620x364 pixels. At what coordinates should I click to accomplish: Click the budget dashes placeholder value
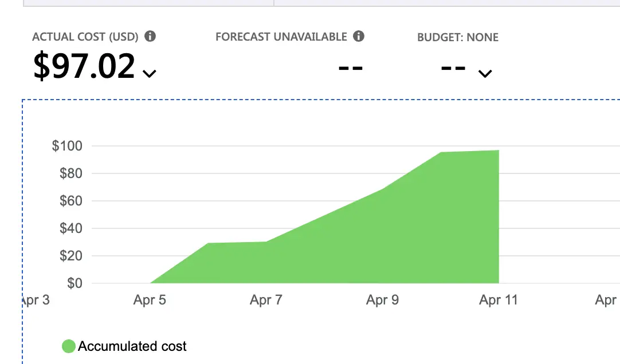coord(453,67)
